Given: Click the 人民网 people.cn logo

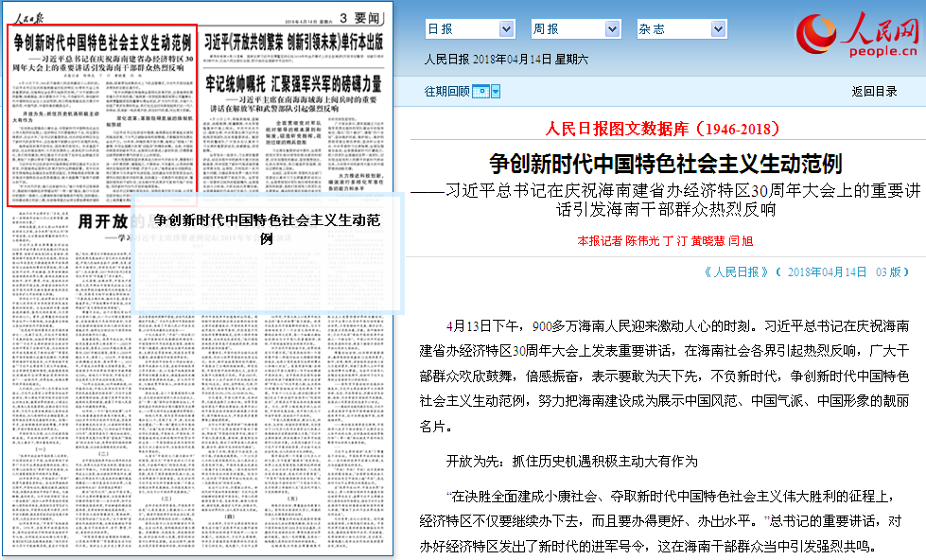Looking at the screenshot, I should tap(858, 34).
